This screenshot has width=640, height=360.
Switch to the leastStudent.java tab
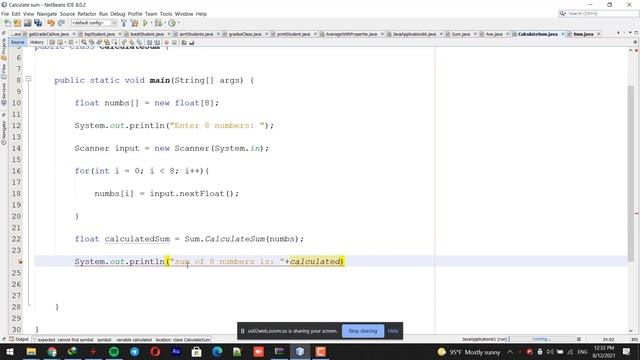point(147,34)
